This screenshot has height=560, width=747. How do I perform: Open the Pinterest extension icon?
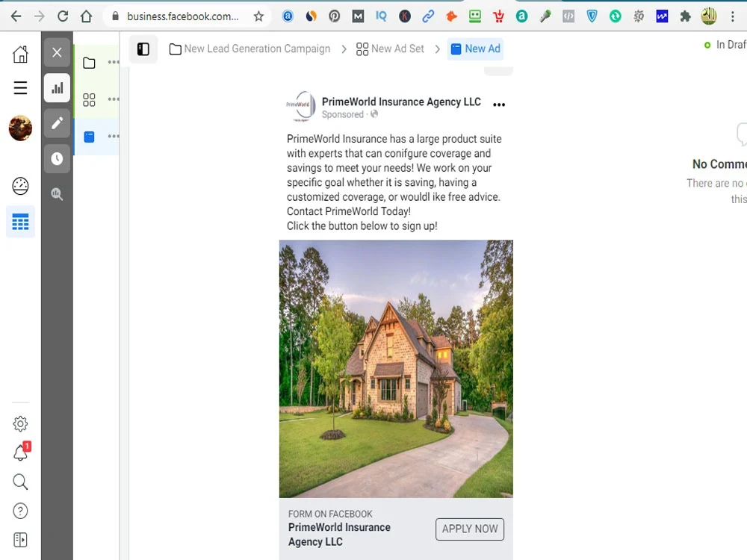pyautogui.click(x=335, y=16)
